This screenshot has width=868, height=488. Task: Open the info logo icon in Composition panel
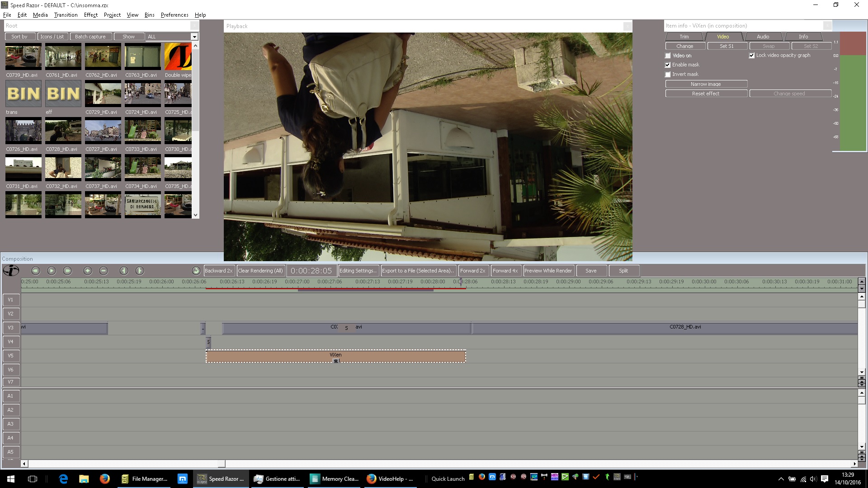point(11,271)
